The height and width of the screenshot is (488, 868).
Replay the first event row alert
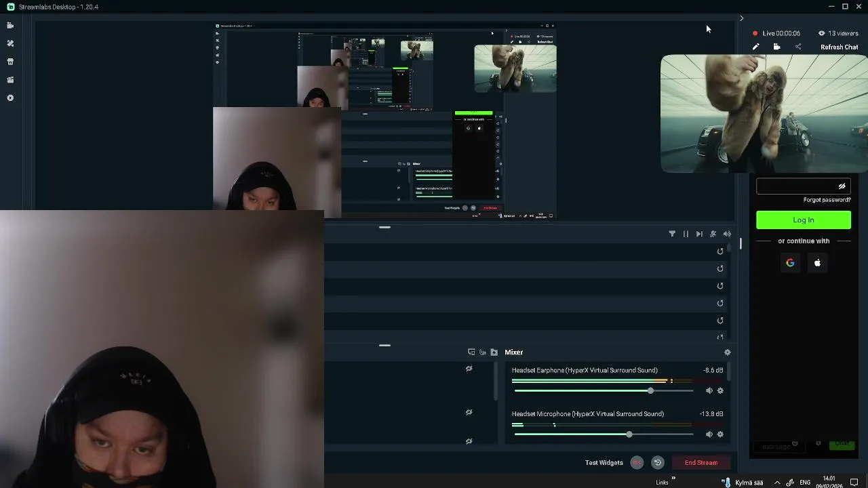(720, 251)
